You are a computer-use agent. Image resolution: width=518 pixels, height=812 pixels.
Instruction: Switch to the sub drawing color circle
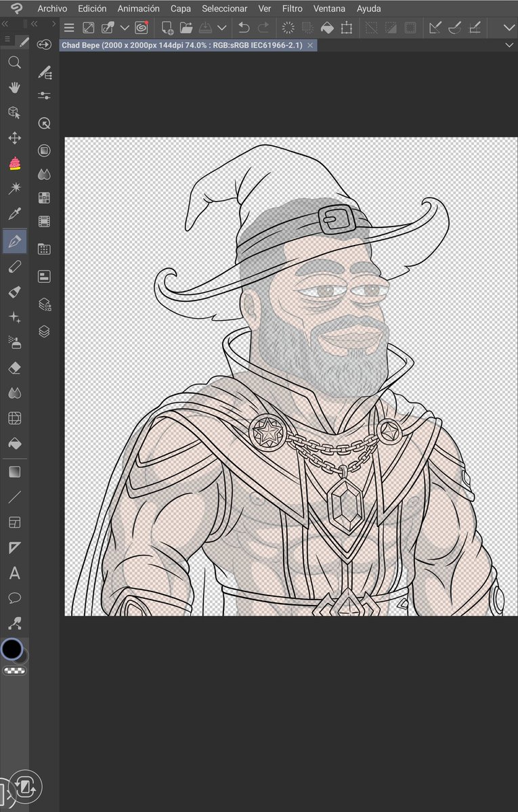pos(23,656)
